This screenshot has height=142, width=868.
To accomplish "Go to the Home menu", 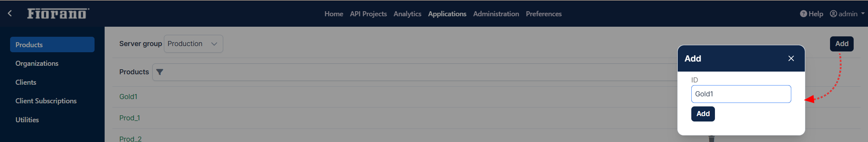I will (x=334, y=14).
